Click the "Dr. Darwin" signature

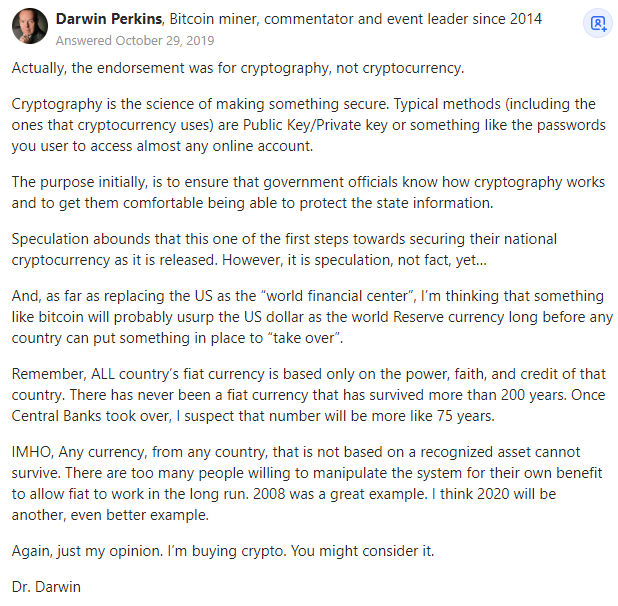46,587
